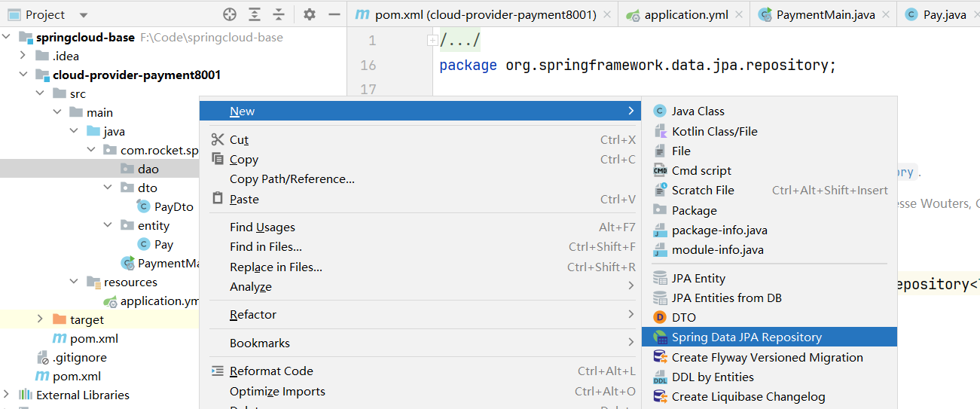Image resolution: width=980 pixels, height=409 pixels.
Task: Click the Collapse All icon in Project toolbar
Action: (279, 15)
